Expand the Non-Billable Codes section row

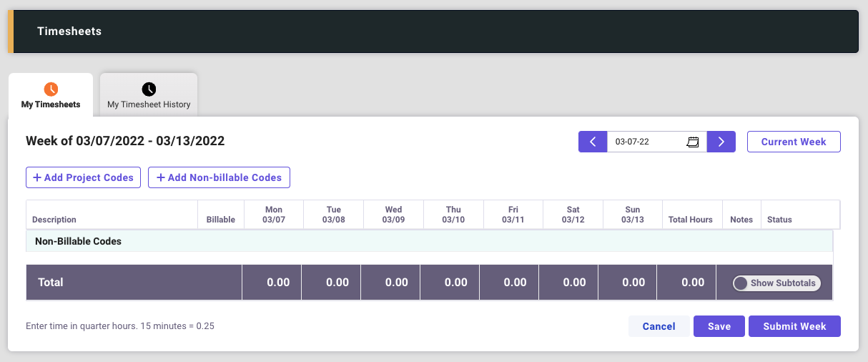click(79, 241)
